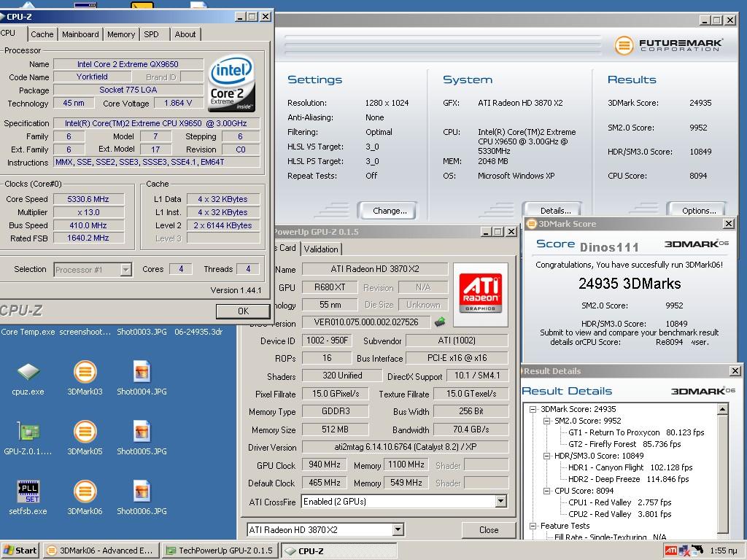Click the GPU-Z BIOS save chip icon

click(440, 322)
